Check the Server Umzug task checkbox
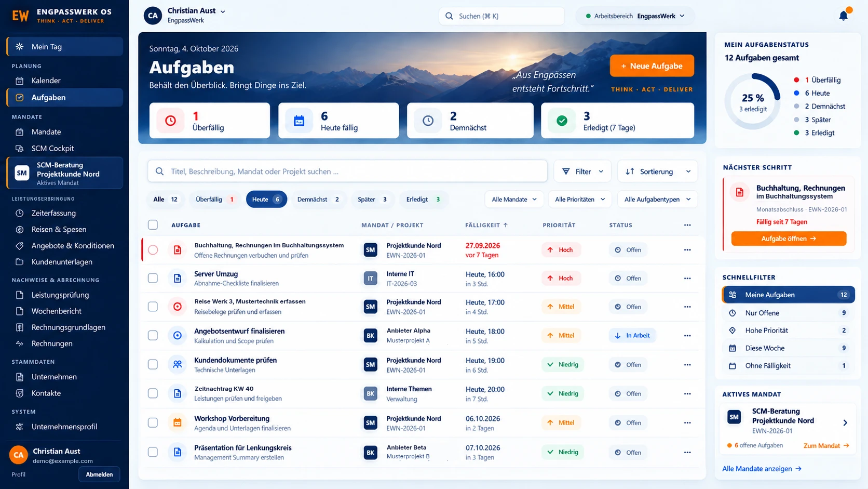The width and height of the screenshot is (868, 489). pyautogui.click(x=153, y=279)
